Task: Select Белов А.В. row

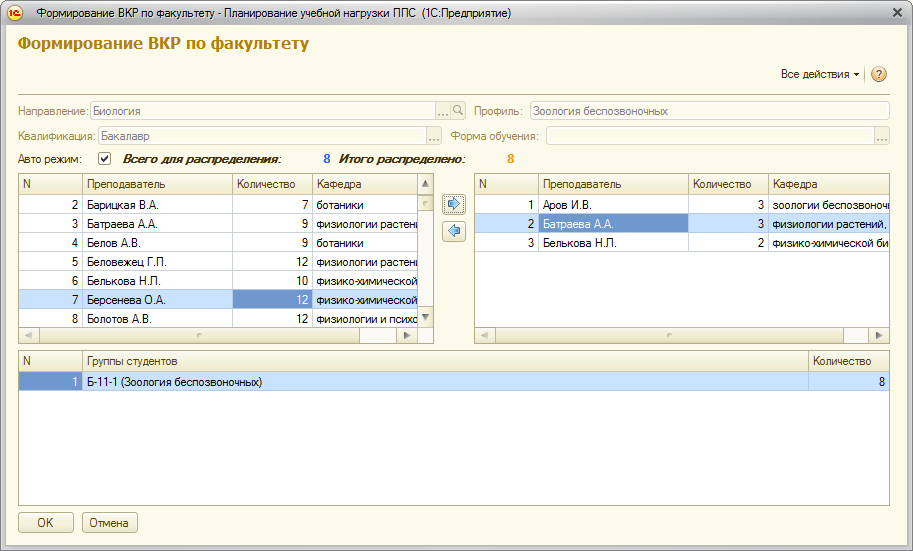Action: pyautogui.click(x=218, y=243)
